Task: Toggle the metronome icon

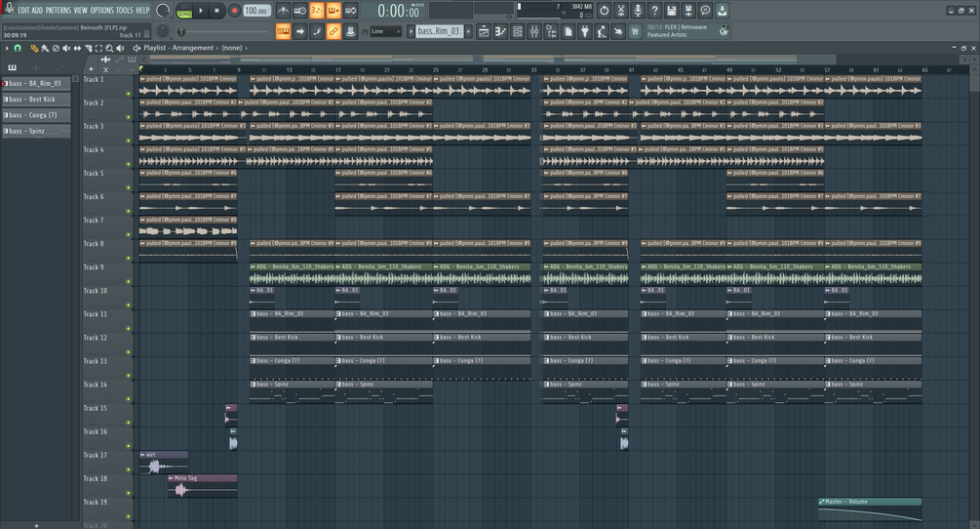Action: tap(283, 11)
